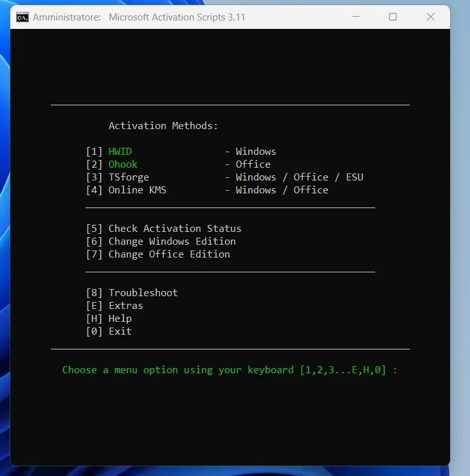
Task: Click the [8] bracket number
Action: 94,293
